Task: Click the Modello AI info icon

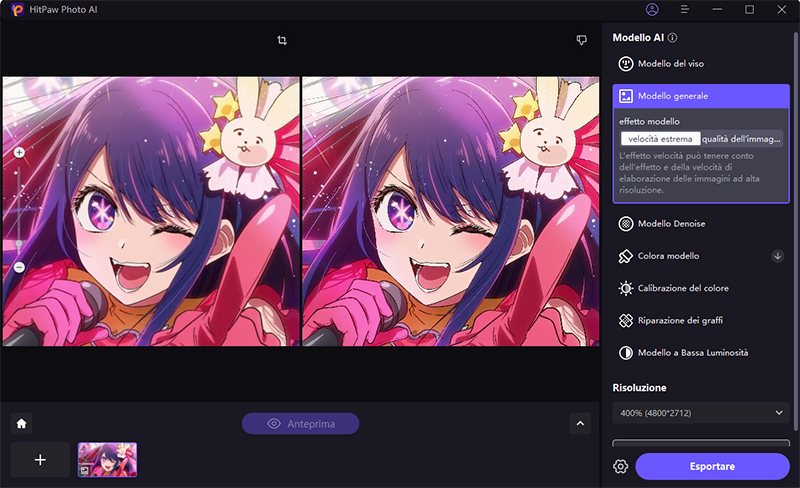Action: (673, 38)
